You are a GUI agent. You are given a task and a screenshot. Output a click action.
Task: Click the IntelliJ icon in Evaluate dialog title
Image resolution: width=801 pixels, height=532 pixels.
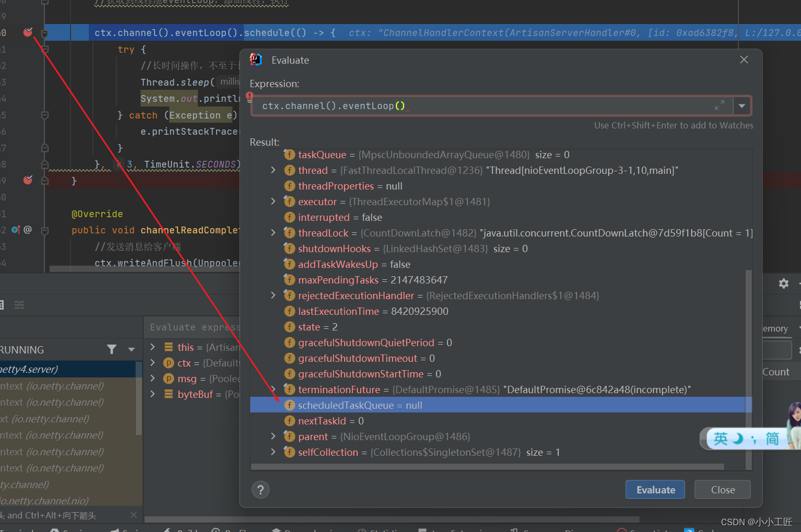point(256,60)
